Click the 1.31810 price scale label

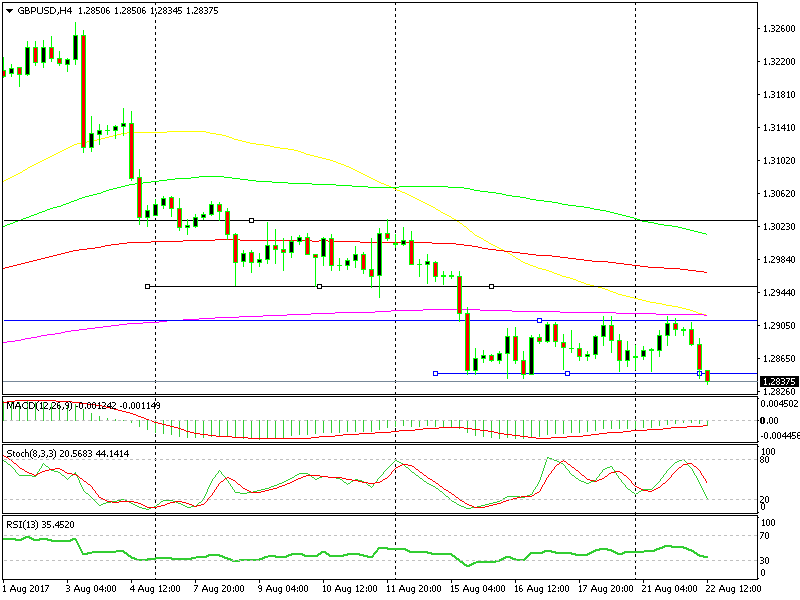click(779, 94)
